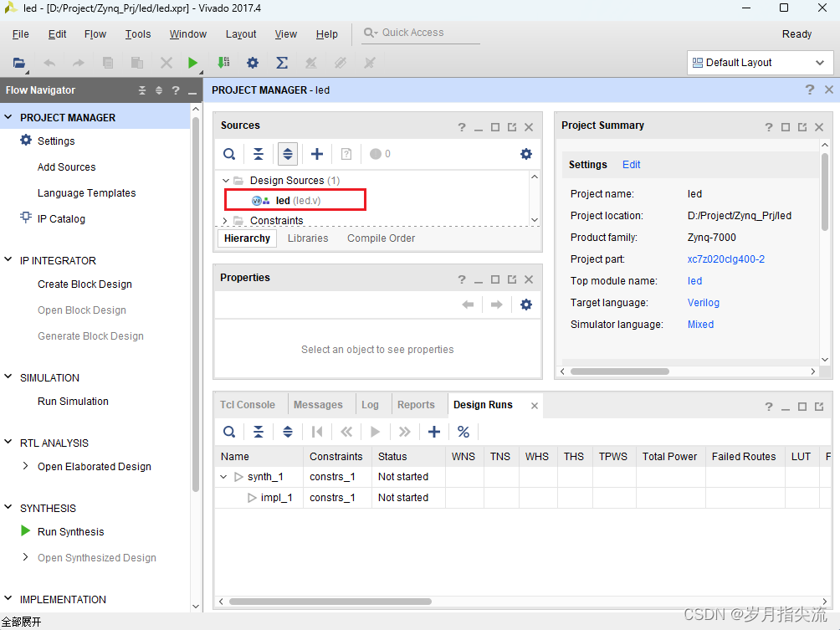Viewport: 840px width, 630px height.
Task: Switch to the Compile Order tab
Action: tap(381, 238)
